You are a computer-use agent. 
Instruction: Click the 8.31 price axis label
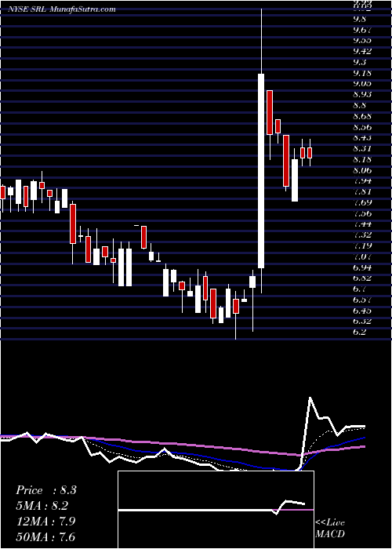click(x=362, y=148)
